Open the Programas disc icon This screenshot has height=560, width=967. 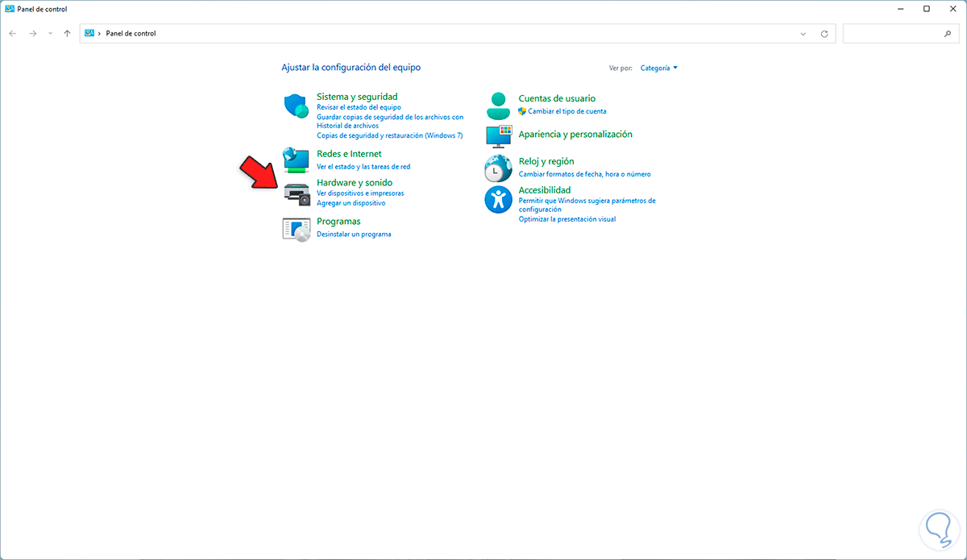pos(297,230)
